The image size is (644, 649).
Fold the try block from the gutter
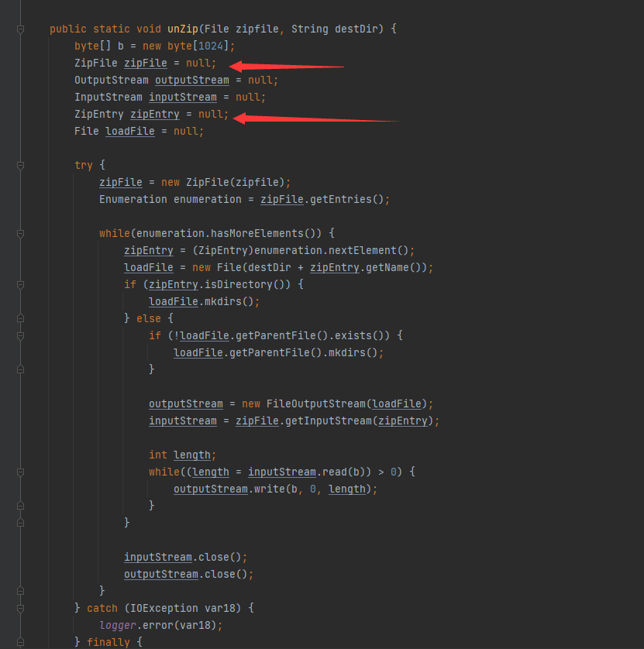[20, 166]
